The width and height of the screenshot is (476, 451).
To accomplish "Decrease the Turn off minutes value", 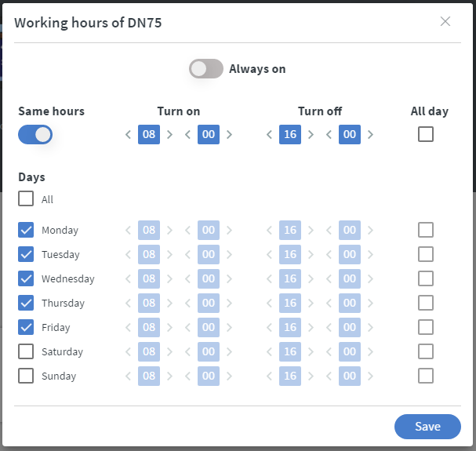I will tap(329, 135).
